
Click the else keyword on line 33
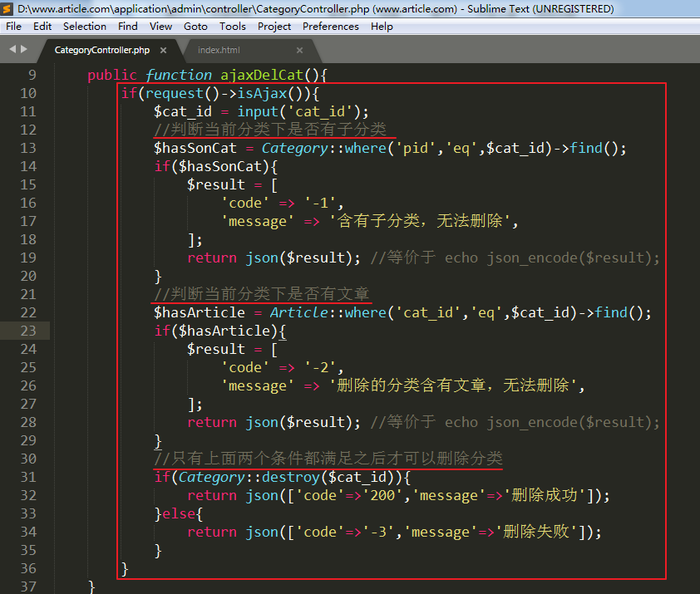[x=179, y=514]
